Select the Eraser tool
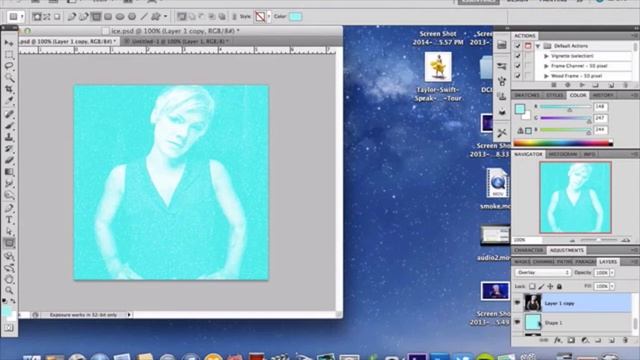 pos(9,160)
